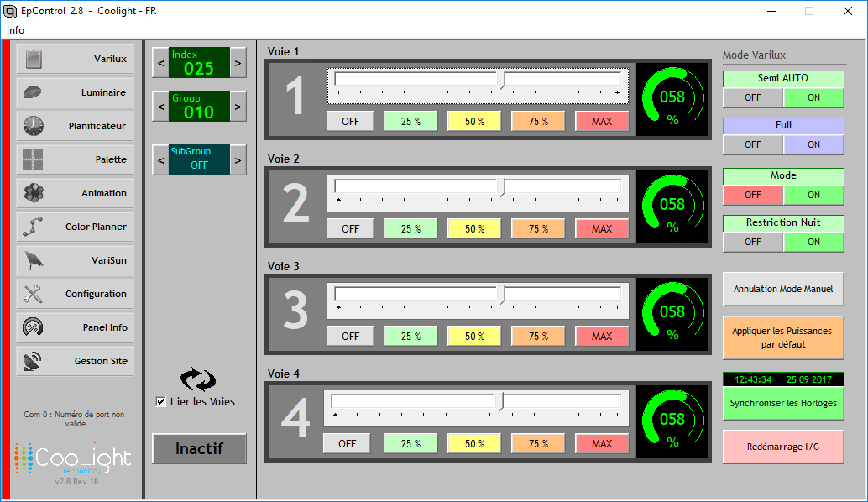Screen dimensions: 868x502
Task: Open Configuration tools icon
Action: pos(33,294)
